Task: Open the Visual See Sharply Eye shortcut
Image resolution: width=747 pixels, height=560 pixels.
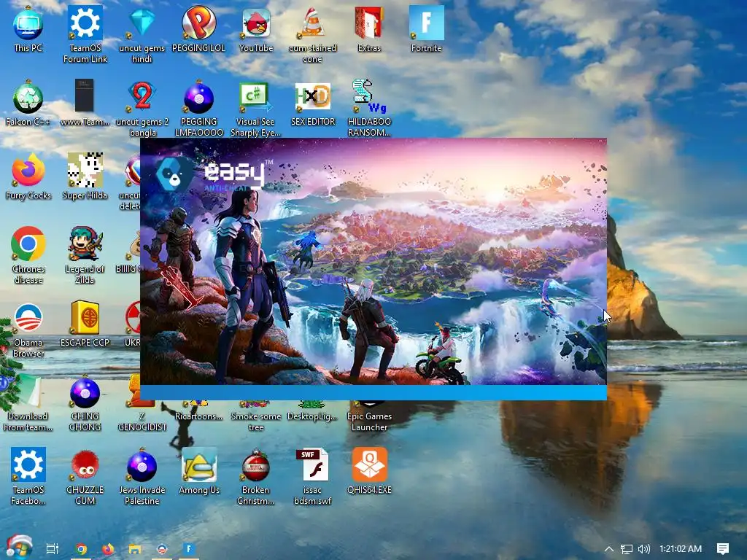Action: pos(255,109)
